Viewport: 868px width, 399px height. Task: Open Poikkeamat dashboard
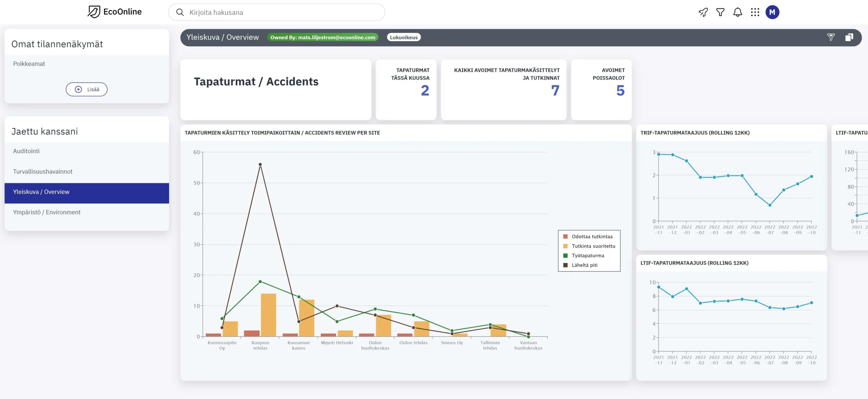coord(29,64)
